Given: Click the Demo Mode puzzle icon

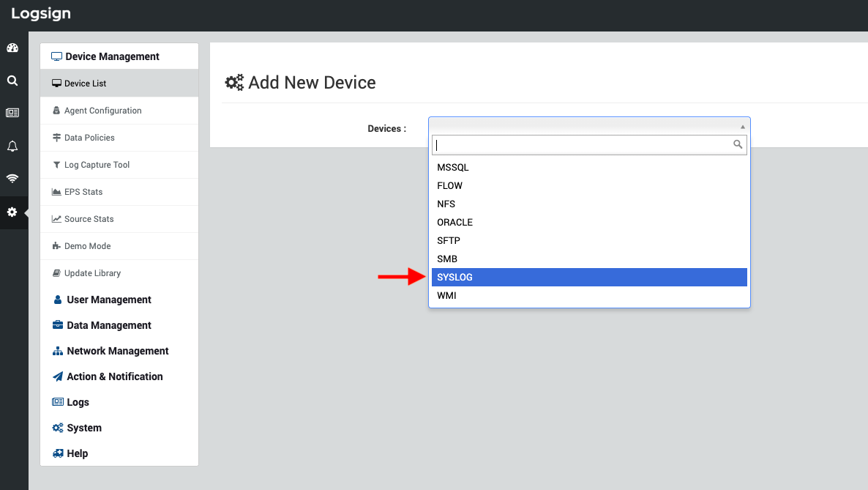Looking at the screenshot, I should [x=56, y=246].
